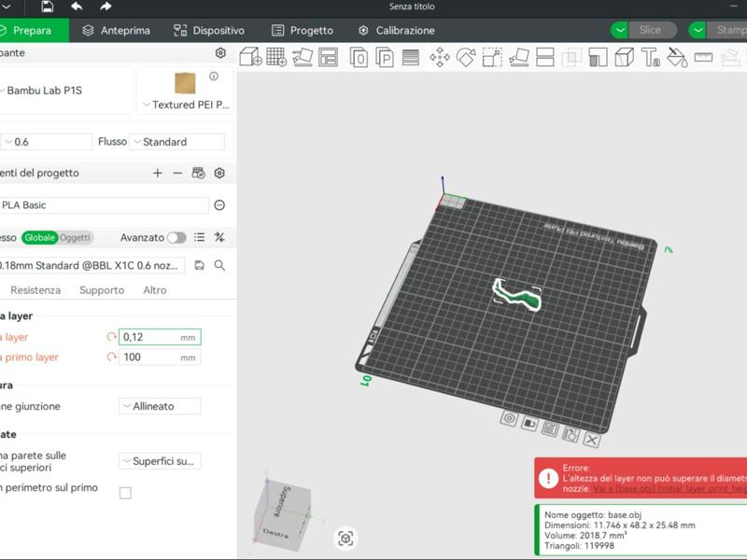Open the Text shape tool
Viewport: 747px width, 560px height.
pyautogui.click(x=651, y=57)
